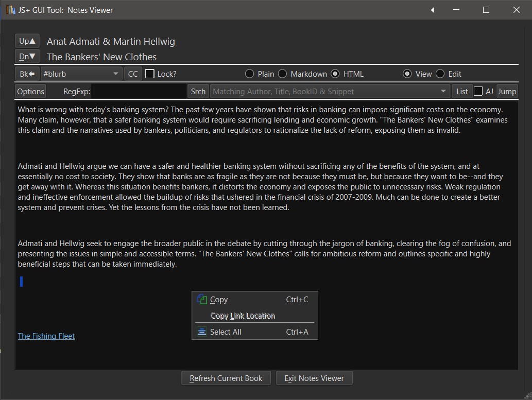The width and height of the screenshot is (532, 400).
Task: Click the Dn arrow button
Action: click(27, 56)
